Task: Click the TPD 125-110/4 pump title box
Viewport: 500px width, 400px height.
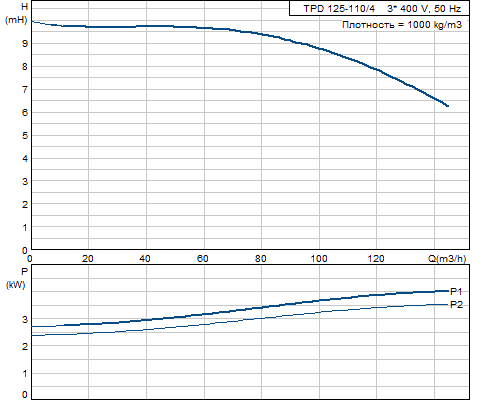Action: pyautogui.click(x=379, y=8)
